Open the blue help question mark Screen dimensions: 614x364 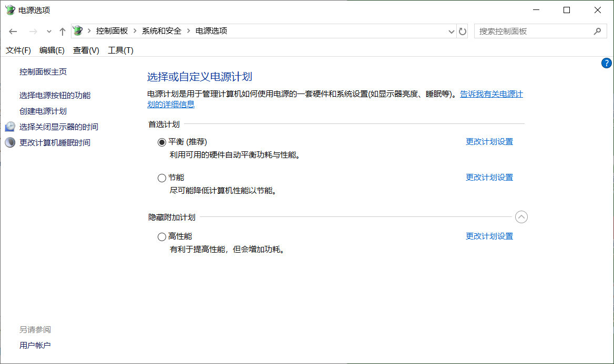[x=607, y=63]
